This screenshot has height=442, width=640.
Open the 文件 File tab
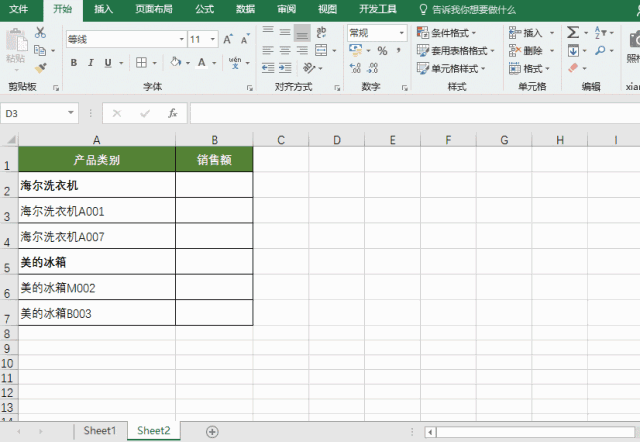coord(19,9)
